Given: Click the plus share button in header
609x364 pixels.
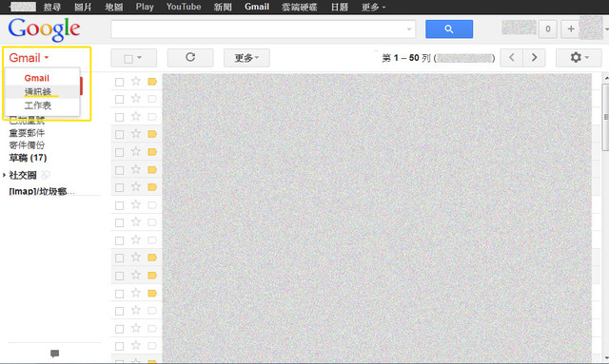Looking at the screenshot, I should point(571,29).
